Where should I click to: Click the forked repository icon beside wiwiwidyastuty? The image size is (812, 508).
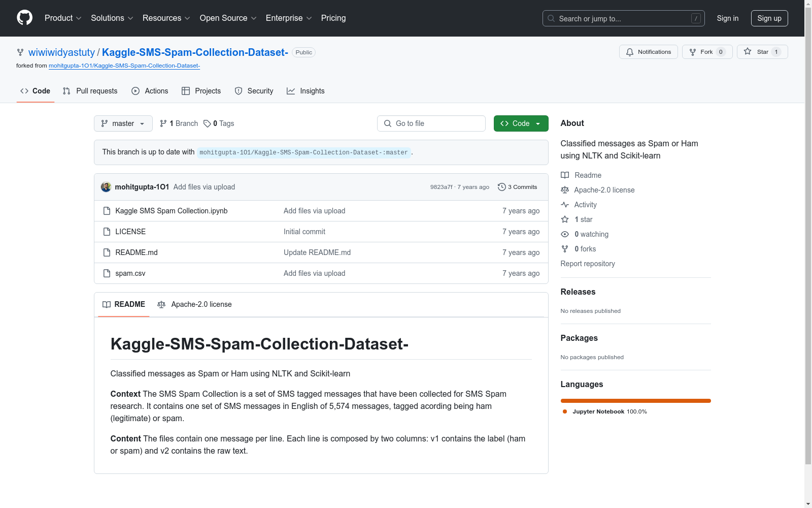tap(20, 52)
